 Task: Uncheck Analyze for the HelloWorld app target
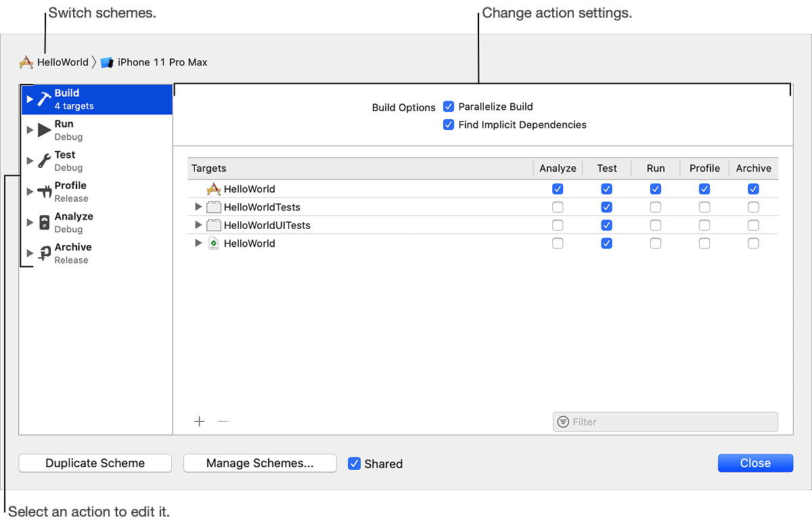[558, 189]
